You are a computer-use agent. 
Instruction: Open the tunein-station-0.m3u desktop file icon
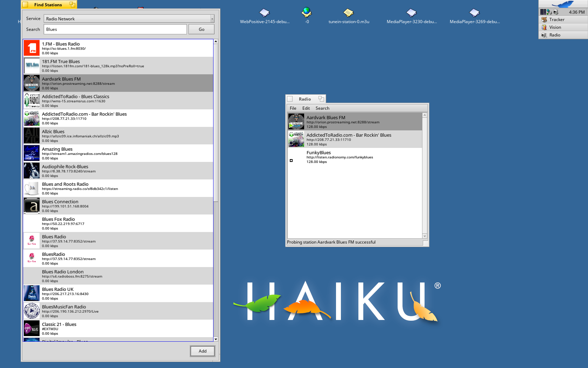pos(349,13)
